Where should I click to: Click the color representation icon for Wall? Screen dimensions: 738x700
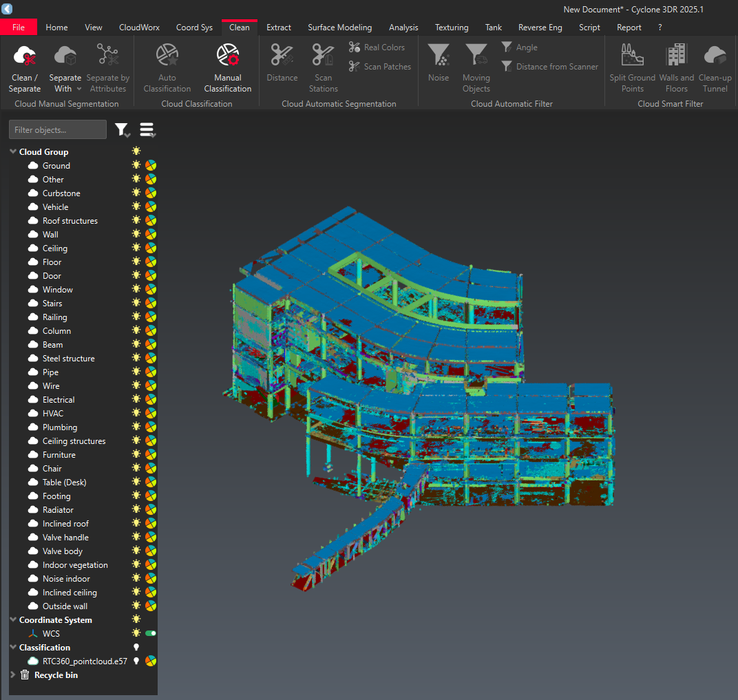(x=151, y=234)
